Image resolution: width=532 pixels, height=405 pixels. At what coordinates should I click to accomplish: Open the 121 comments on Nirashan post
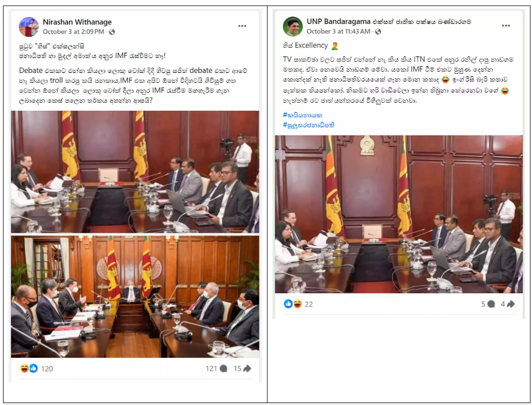pos(216,368)
